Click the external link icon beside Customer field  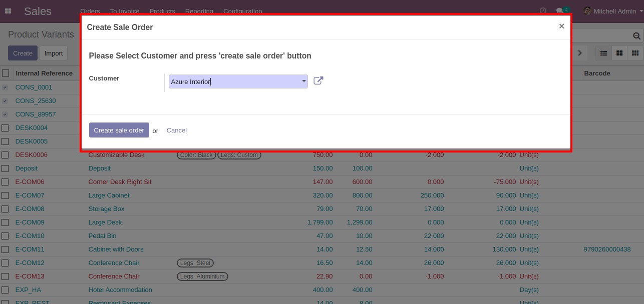(318, 80)
